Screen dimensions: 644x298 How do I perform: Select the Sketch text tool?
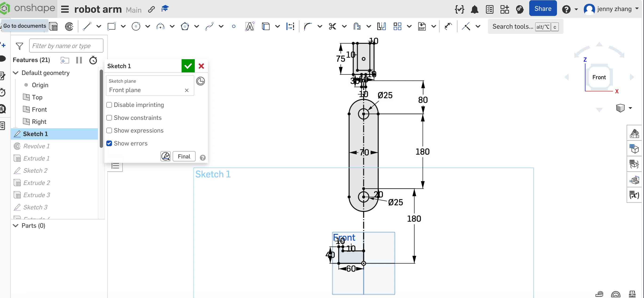250,26
